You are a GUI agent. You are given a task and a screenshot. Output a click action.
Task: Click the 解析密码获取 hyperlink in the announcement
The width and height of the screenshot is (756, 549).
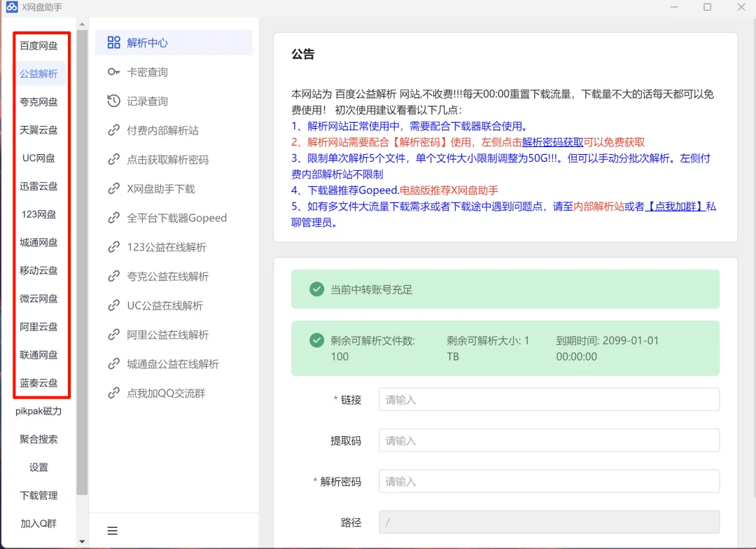tap(552, 142)
